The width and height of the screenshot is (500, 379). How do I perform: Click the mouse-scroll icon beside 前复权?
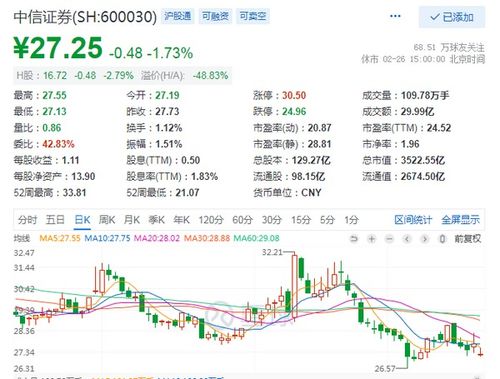point(442,239)
